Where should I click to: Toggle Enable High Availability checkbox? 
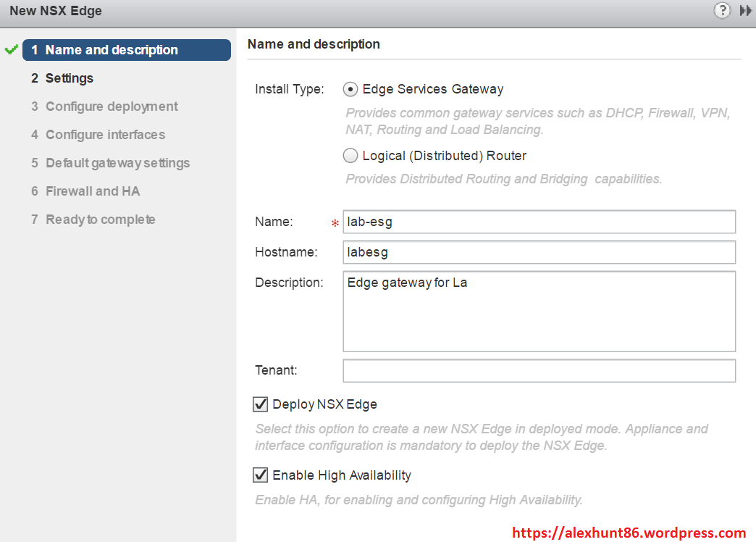(261, 475)
